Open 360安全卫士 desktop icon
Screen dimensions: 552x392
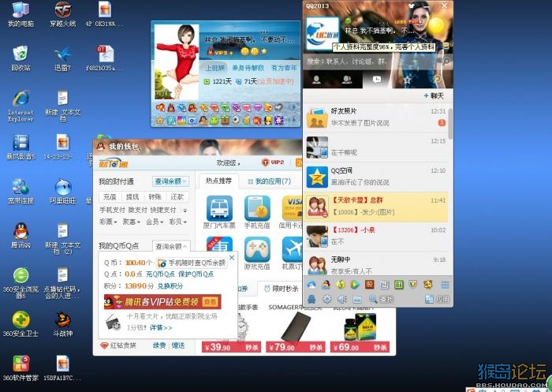pos(21,324)
